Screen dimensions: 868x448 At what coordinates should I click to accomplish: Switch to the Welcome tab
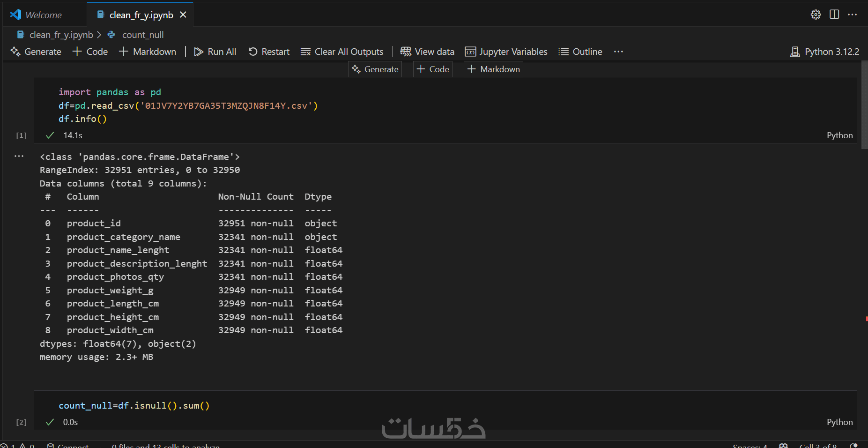(43, 15)
